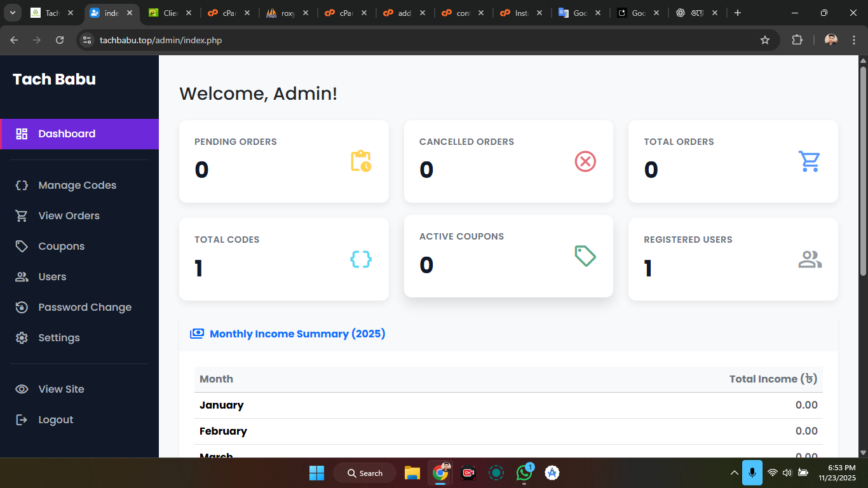The height and width of the screenshot is (488, 868).
Task: Click the Total Income column header
Action: (x=773, y=379)
